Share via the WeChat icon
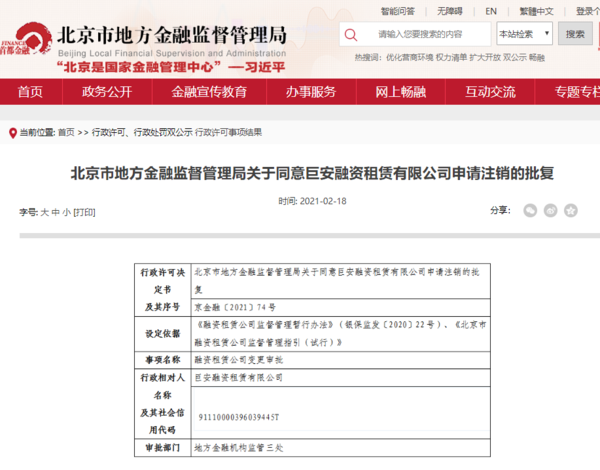 530,210
